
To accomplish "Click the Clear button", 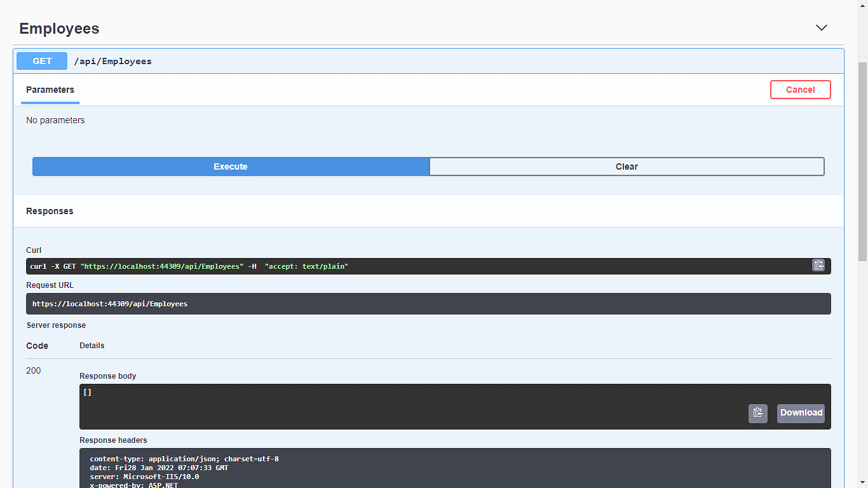I will pyautogui.click(x=627, y=166).
